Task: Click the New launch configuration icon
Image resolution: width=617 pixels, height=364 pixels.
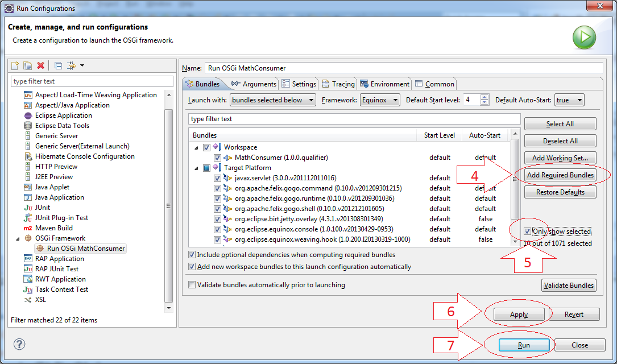Action: tap(15, 66)
